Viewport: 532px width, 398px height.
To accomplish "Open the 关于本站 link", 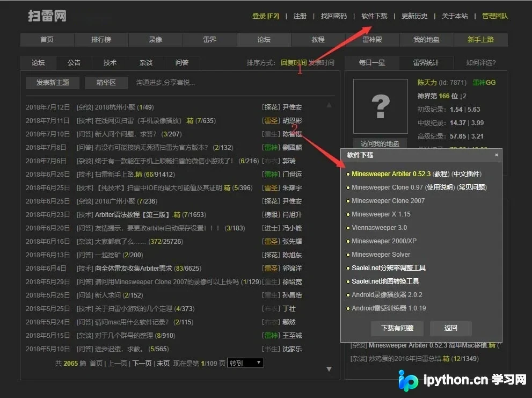I will pyautogui.click(x=455, y=16).
